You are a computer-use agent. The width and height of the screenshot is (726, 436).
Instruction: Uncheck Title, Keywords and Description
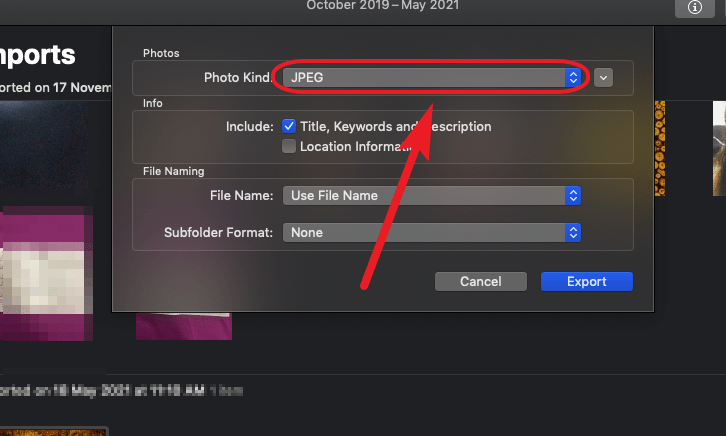289,126
